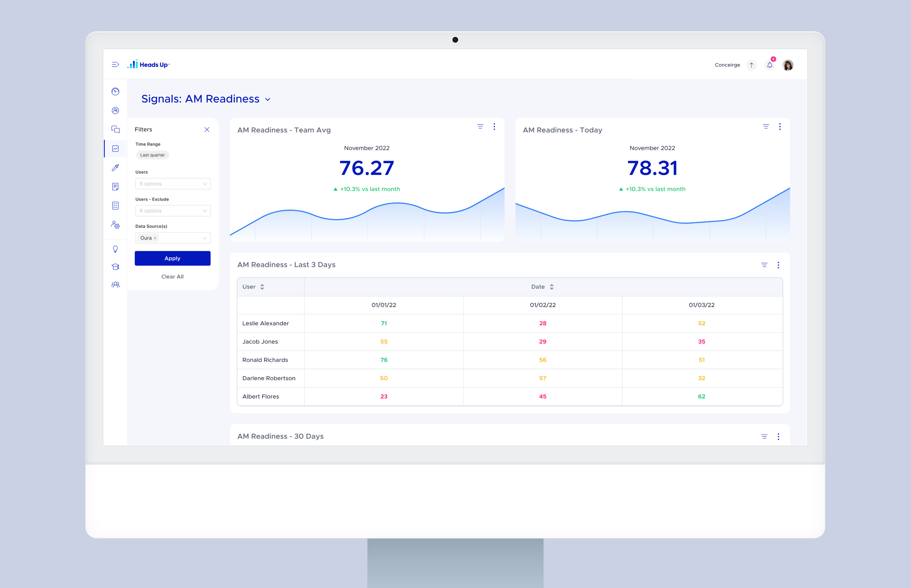Open filter icon on Team Avg card

(x=480, y=126)
